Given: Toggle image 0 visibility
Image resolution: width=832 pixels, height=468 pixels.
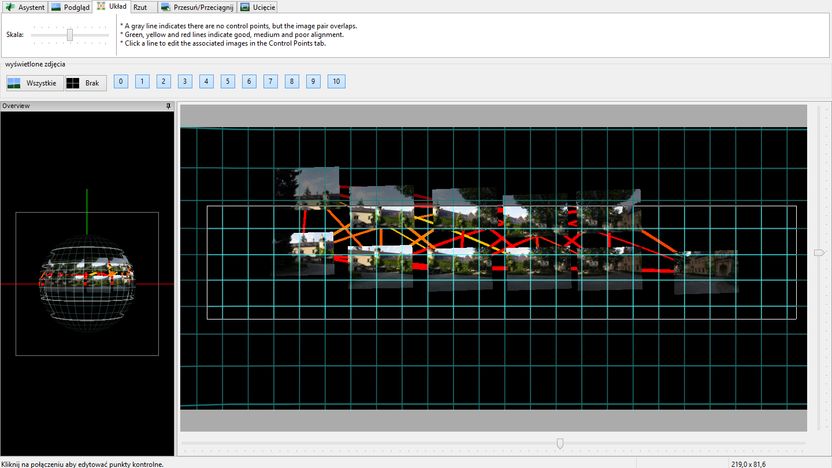Looking at the screenshot, I should click(121, 81).
